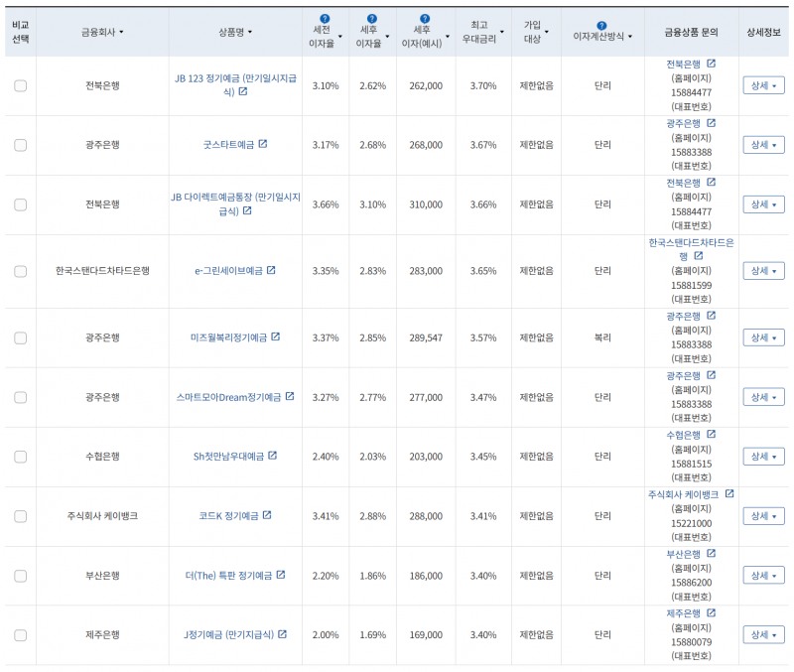Viewport: 794px width, 672px height.
Task: Click homepage icon for 주식회사 케이뱅크 inquiry
Action: click(729, 493)
